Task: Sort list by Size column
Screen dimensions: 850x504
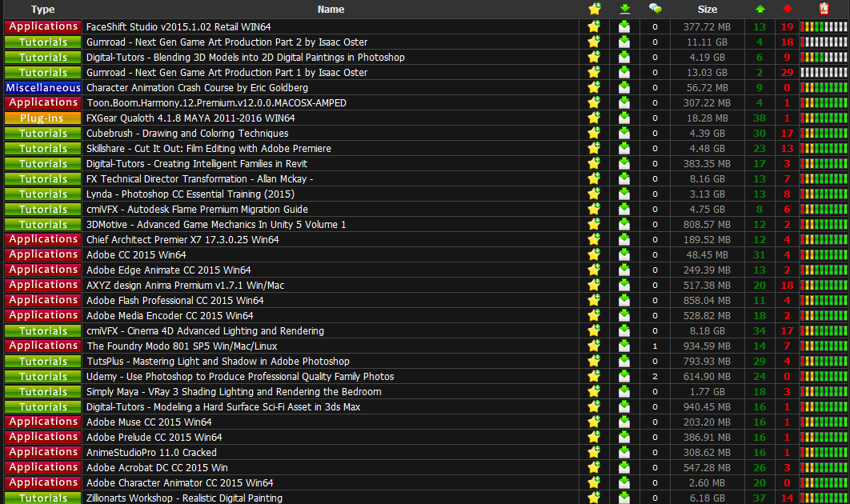Action: click(707, 10)
